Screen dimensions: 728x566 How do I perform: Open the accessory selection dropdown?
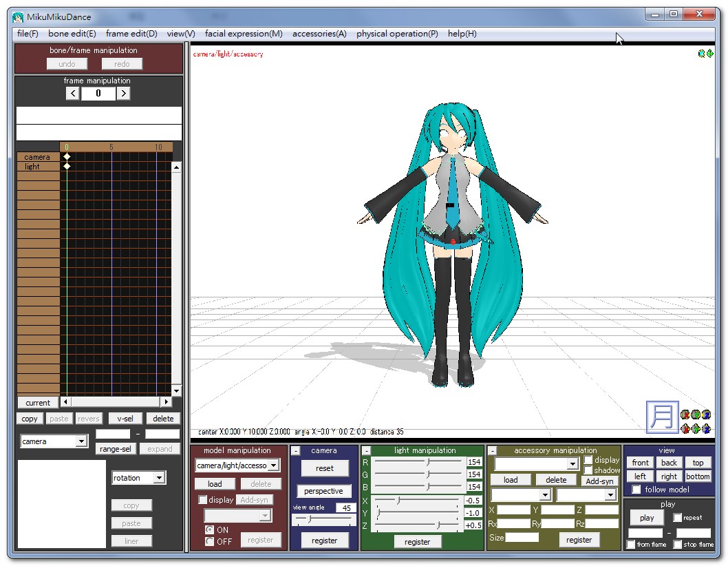[x=572, y=464]
